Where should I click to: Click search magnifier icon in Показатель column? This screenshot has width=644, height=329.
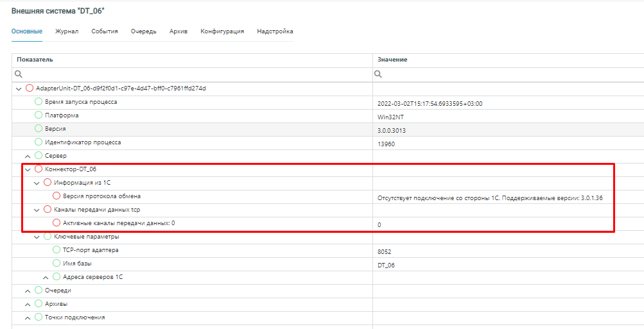19,74
